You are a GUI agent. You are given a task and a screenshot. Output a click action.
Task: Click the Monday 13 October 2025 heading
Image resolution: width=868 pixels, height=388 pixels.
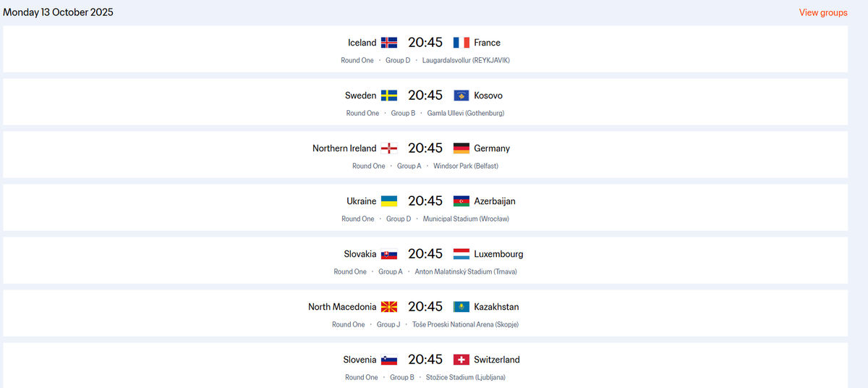(x=58, y=12)
